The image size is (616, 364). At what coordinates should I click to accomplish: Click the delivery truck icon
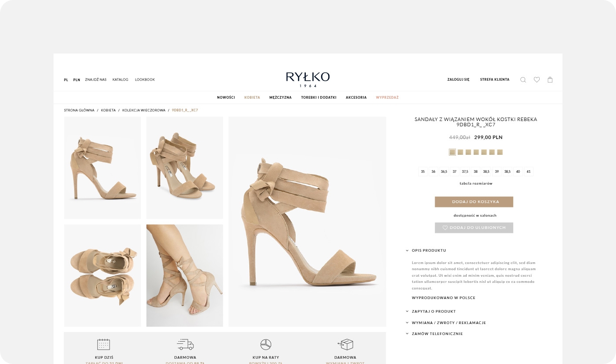[x=185, y=344]
